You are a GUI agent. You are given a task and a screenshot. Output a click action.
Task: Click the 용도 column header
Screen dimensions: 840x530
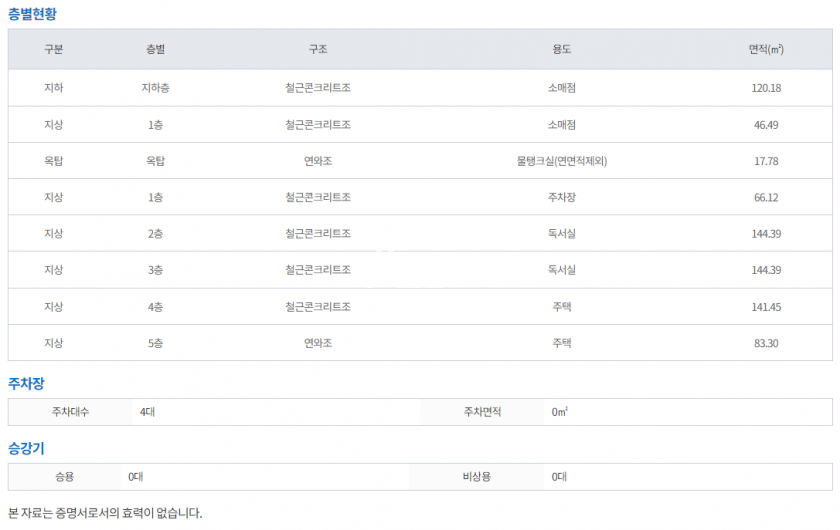coord(562,49)
